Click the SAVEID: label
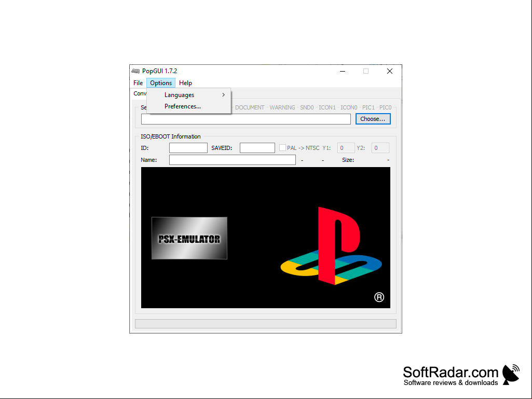The width and height of the screenshot is (532, 399). pyautogui.click(x=222, y=148)
